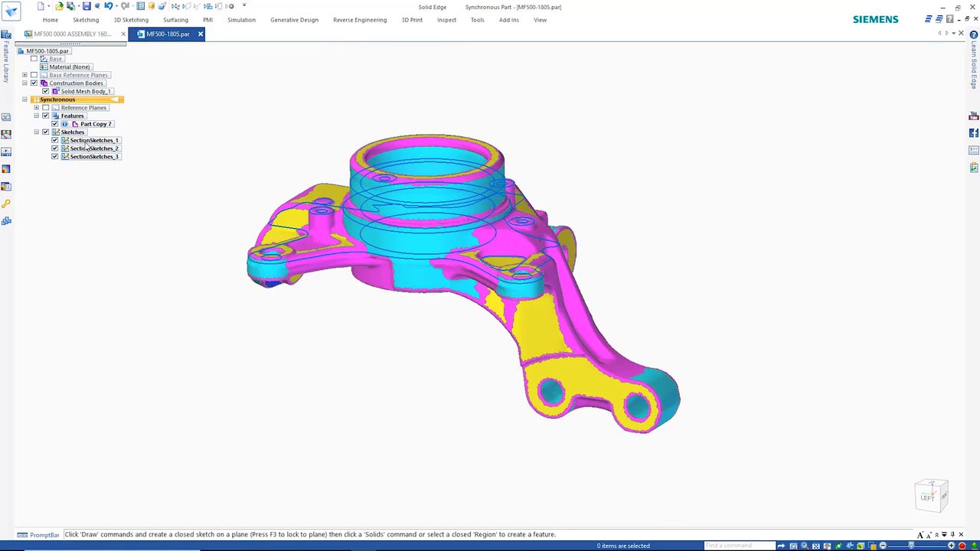980x551 pixels.
Task: Click the Undo icon
Action: click(108, 6)
